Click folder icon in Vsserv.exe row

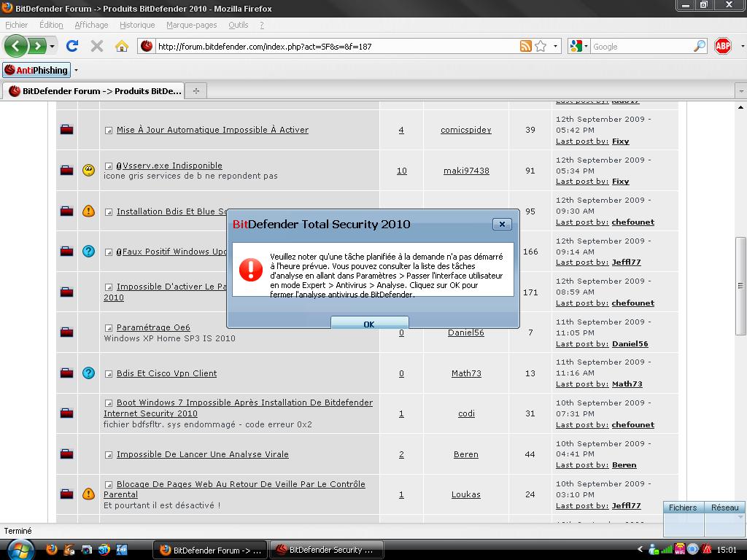point(66,170)
